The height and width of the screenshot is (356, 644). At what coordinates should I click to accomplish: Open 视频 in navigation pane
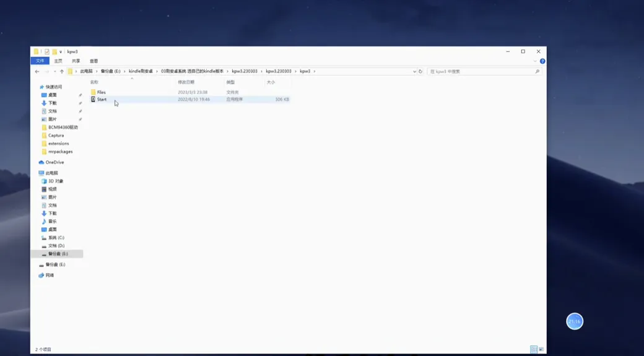pyautogui.click(x=52, y=189)
